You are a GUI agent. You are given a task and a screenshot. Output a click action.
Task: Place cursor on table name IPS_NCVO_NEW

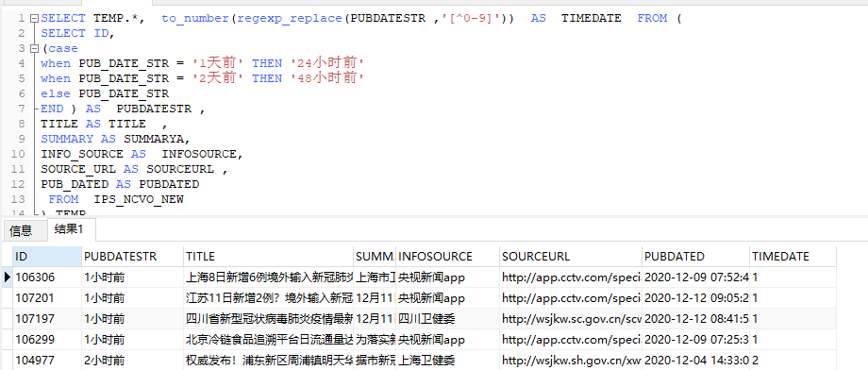point(139,199)
